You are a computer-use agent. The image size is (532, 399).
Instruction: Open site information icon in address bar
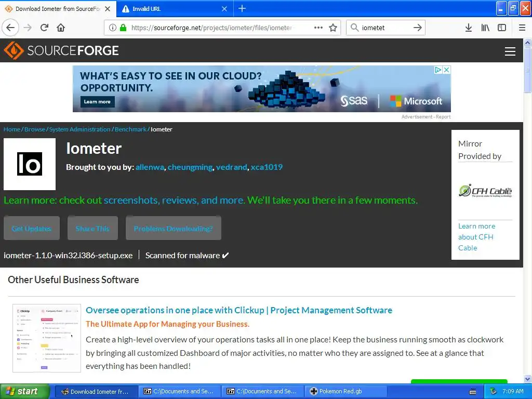point(113,28)
